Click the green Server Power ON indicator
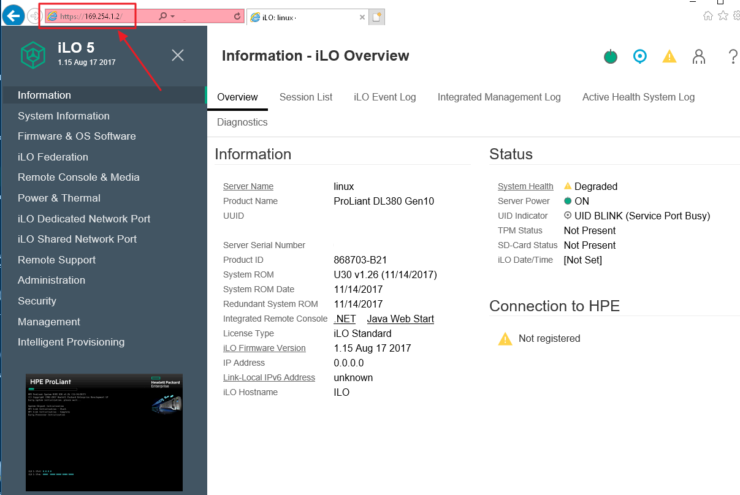 (568, 201)
